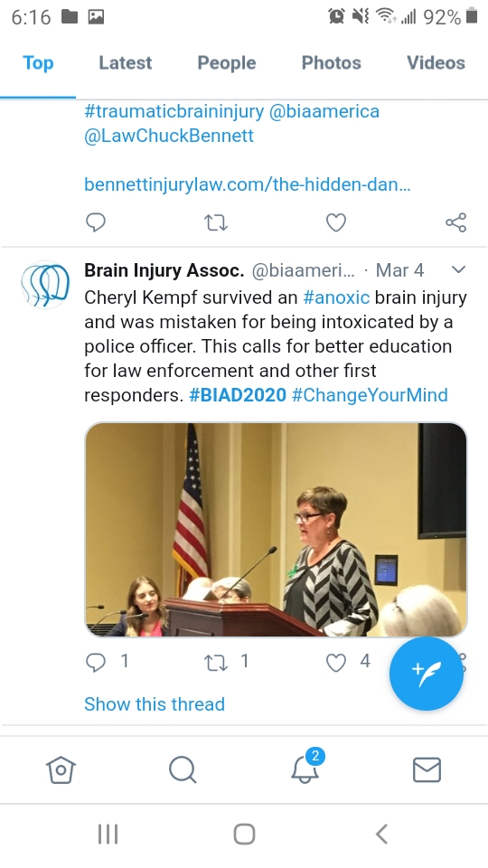The height and width of the screenshot is (868, 488).
Task: Open the Home feed icon
Action: click(x=61, y=769)
